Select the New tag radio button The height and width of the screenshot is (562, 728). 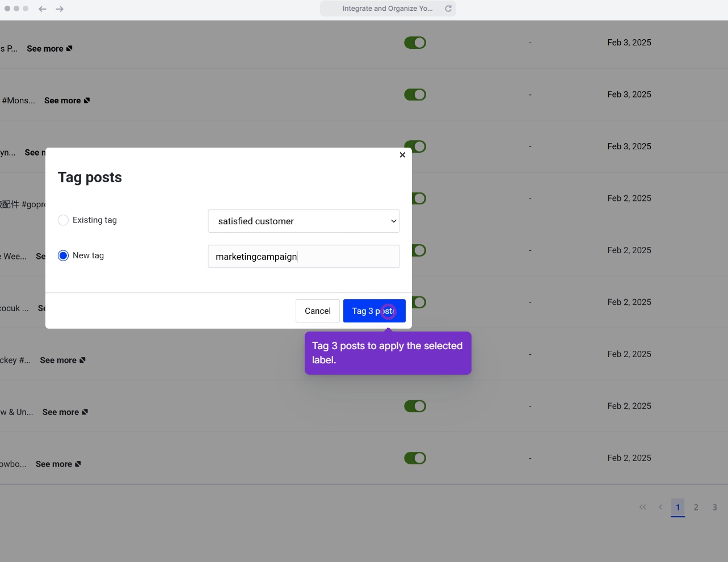(x=63, y=255)
